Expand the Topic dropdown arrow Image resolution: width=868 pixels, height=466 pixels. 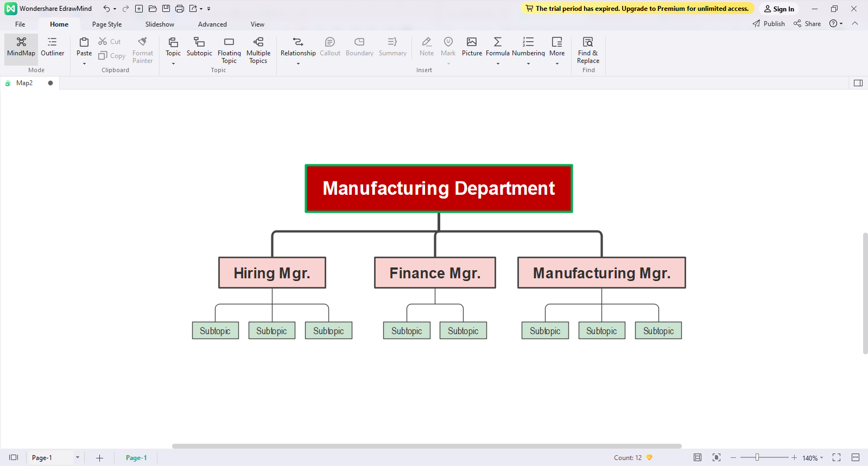click(x=173, y=63)
